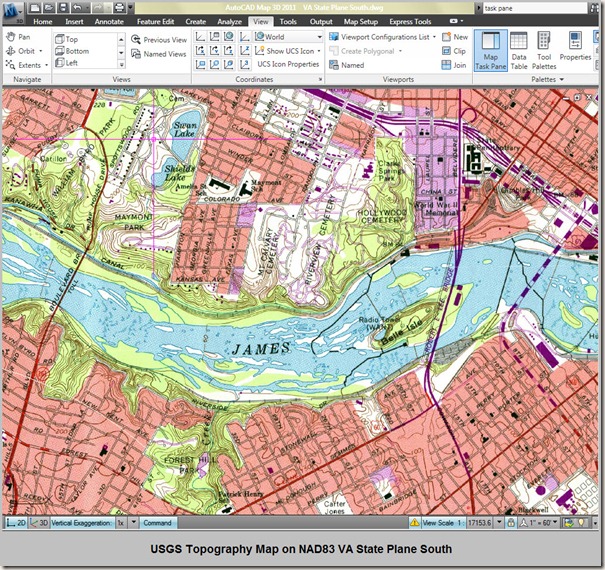This screenshot has width=605, height=570.
Task: Select the Top view in Views list
Action: click(66, 39)
